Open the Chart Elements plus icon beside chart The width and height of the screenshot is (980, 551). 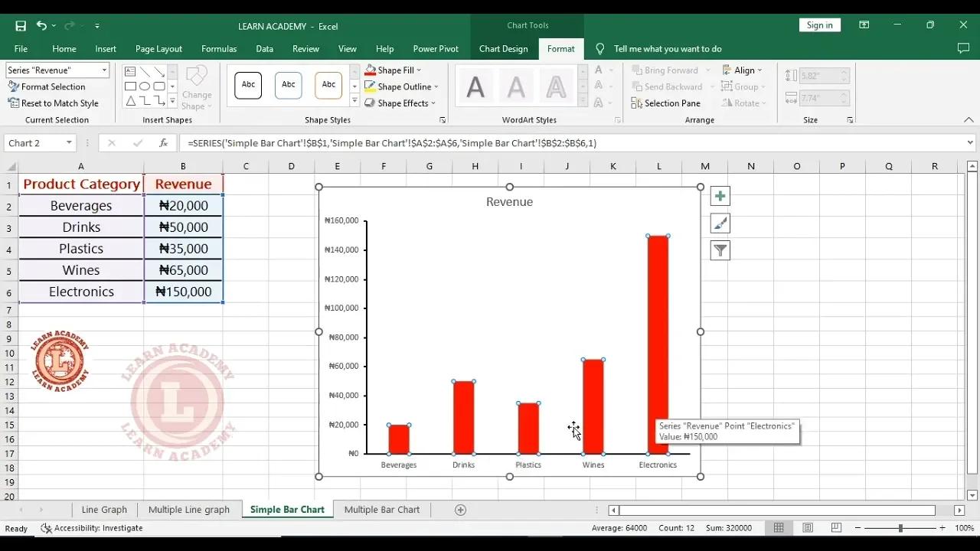(720, 196)
